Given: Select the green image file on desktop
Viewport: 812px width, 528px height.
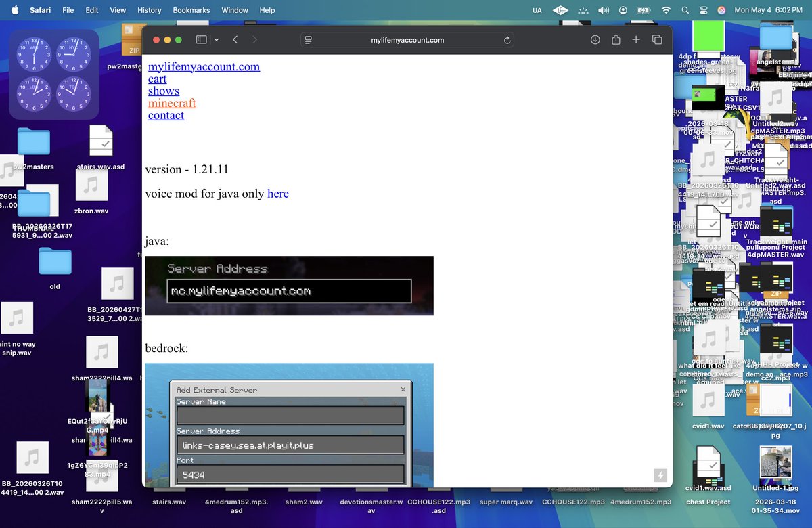Looking at the screenshot, I should click(x=708, y=37).
